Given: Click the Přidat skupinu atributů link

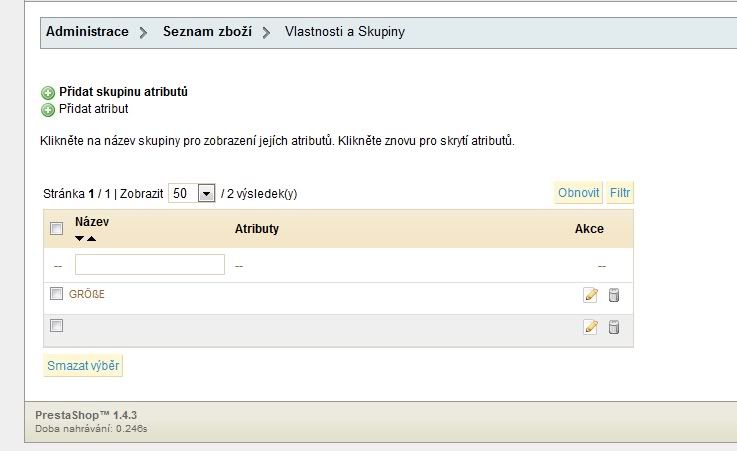Looking at the screenshot, I should pos(123,92).
